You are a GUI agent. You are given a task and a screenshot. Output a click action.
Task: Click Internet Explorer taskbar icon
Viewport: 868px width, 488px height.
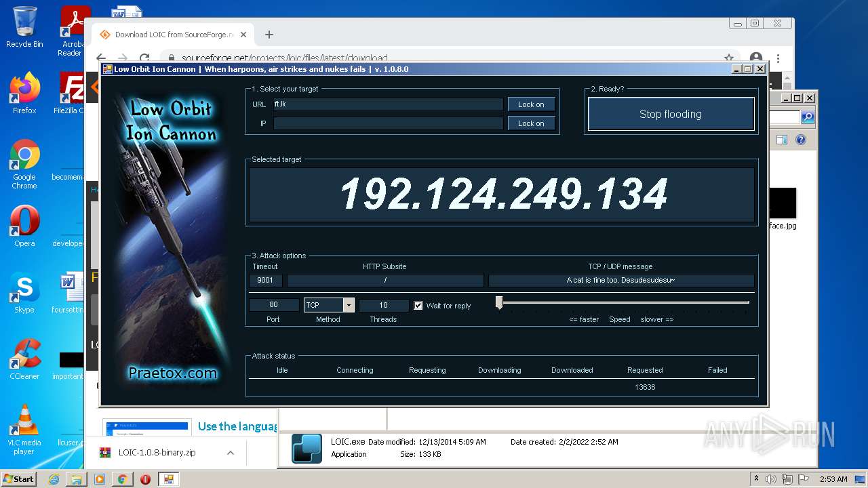(x=54, y=479)
